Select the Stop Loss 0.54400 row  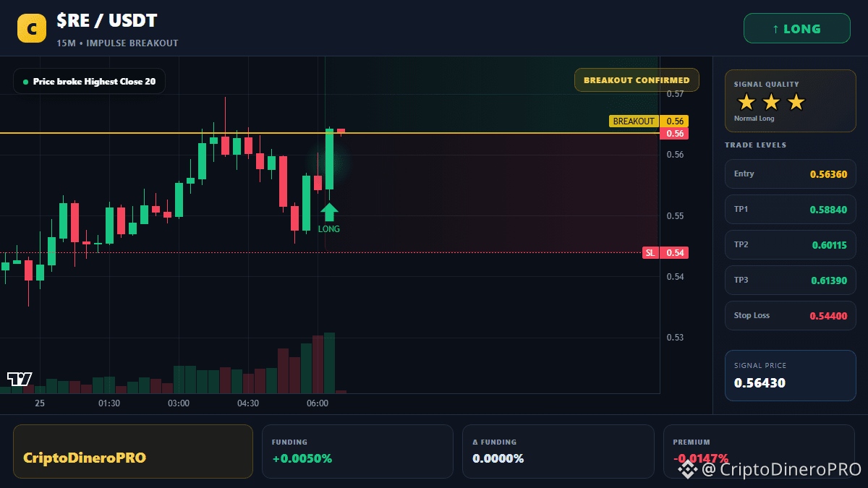791,315
